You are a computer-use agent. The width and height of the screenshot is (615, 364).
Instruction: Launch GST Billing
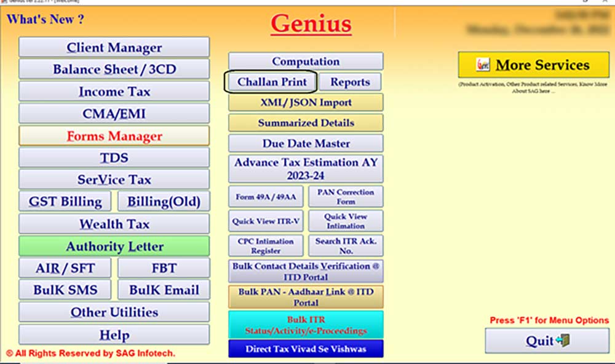click(65, 202)
